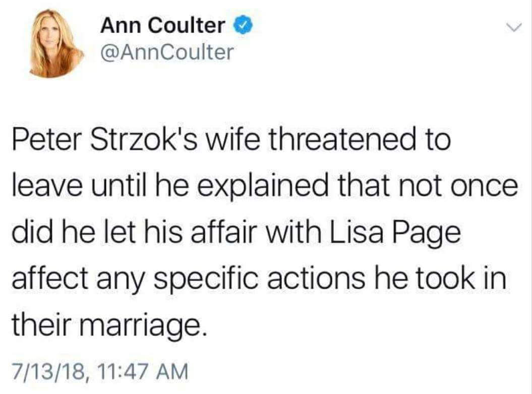Open Ann Coulter's profile photo

[55, 43]
